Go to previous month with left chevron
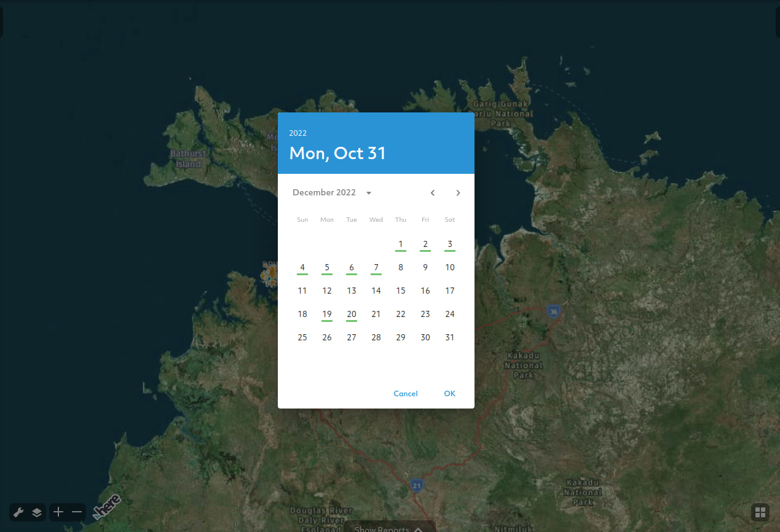The height and width of the screenshot is (532, 780). 432,192
